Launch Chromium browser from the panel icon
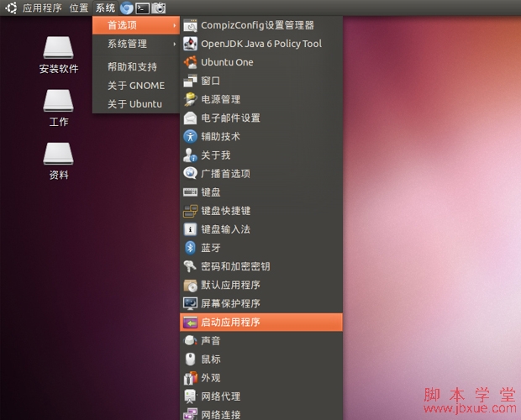The image size is (521, 420). tap(126, 8)
